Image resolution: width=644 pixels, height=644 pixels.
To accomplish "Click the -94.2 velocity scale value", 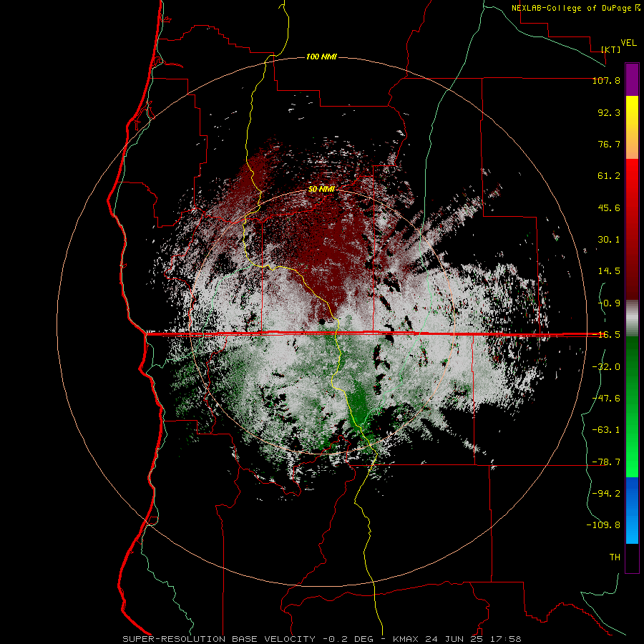I will pyautogui.click(x=606, y=493).
